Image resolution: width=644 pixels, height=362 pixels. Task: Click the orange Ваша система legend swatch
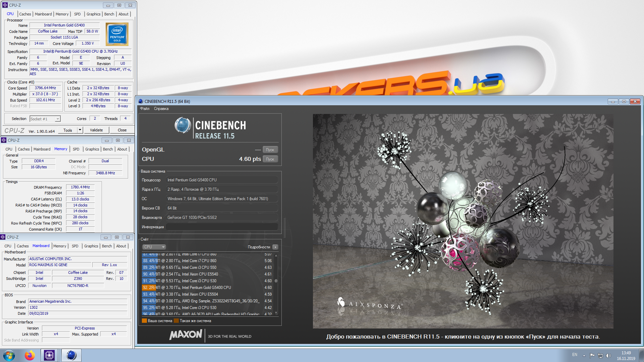tap(144, 321)
